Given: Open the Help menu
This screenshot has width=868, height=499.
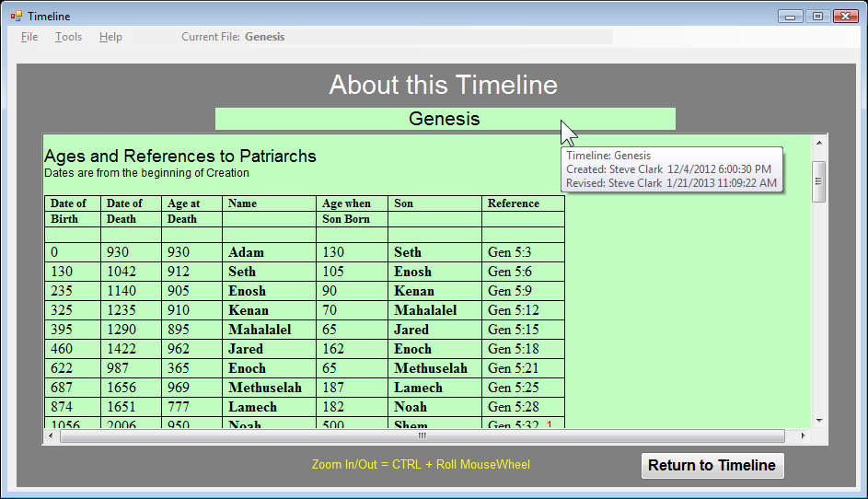Looking at the screenshot, I should point(110,37).
